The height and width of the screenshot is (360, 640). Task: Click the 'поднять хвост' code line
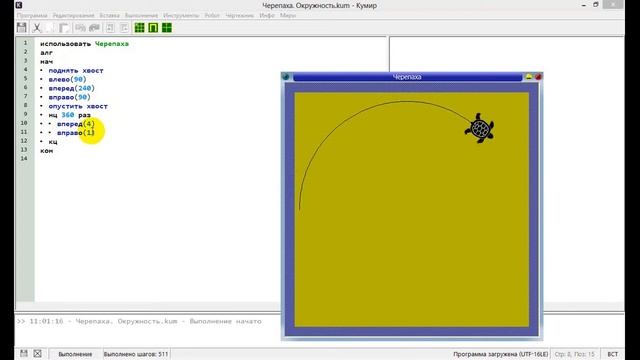pyautogui.click(x=76, y=71)
